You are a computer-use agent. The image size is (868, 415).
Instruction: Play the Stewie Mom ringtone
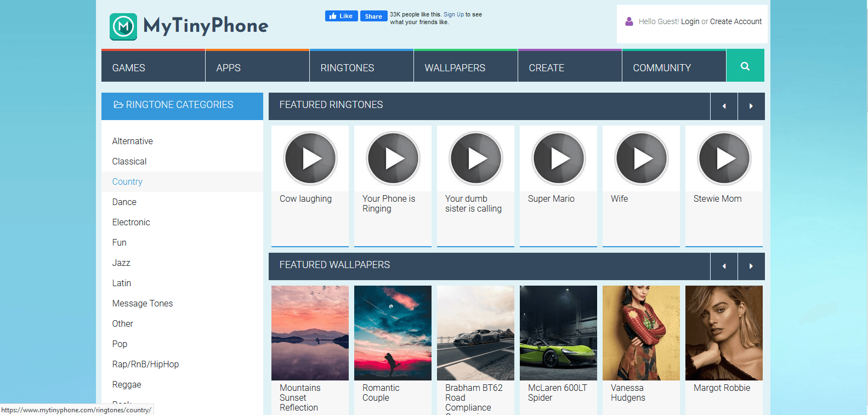[x=724, y=158]
